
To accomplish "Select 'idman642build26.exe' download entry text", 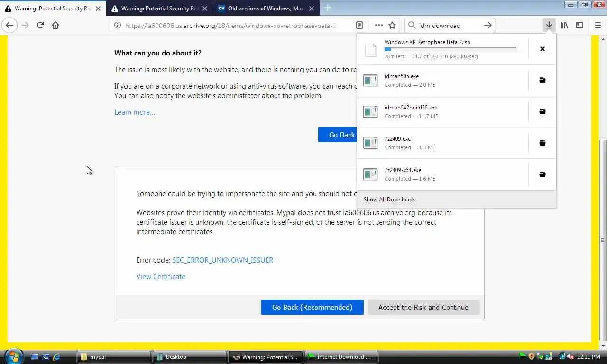I will [x=411, y=108].
